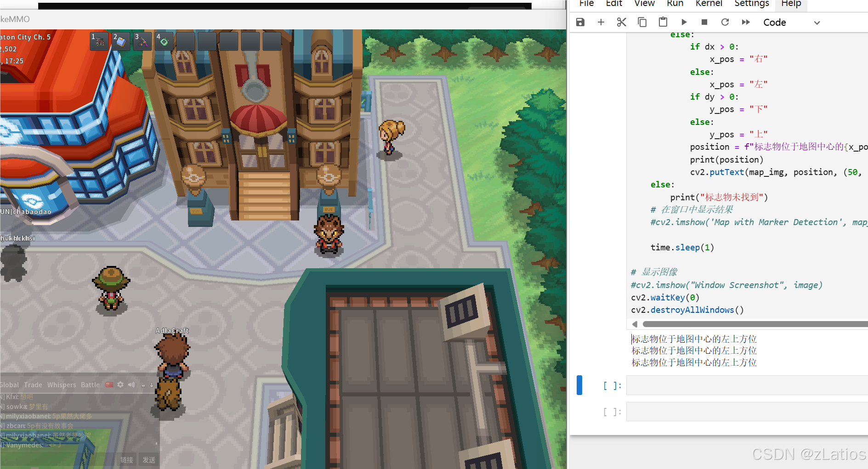Open the Edit menu in Jupyter

tap(614, 4)
